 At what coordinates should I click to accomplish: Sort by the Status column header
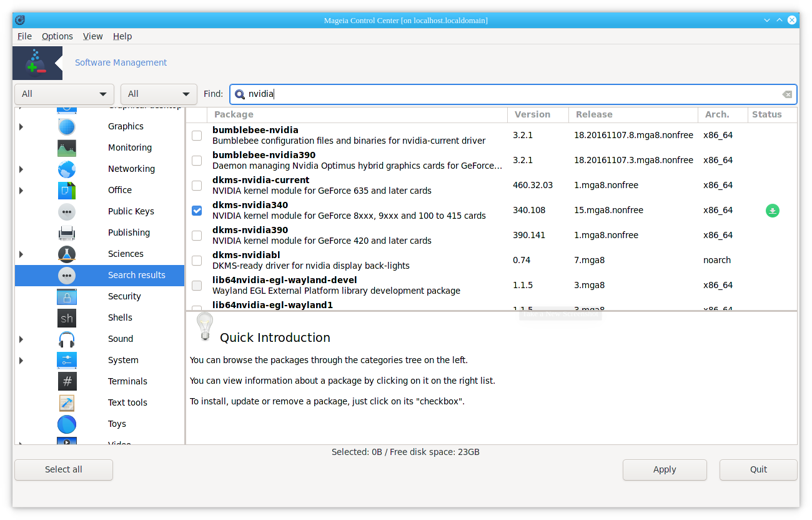[x=772, y=114]
